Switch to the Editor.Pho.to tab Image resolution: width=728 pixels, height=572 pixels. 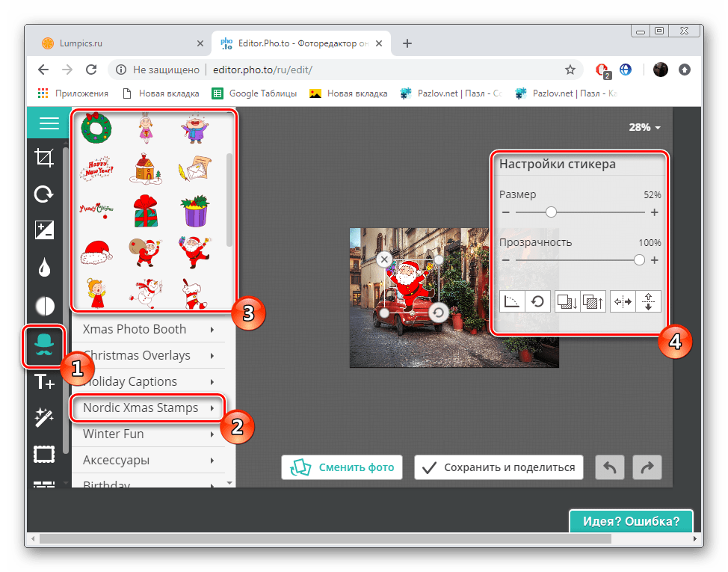pyautogui.click(x=301, y=43)
